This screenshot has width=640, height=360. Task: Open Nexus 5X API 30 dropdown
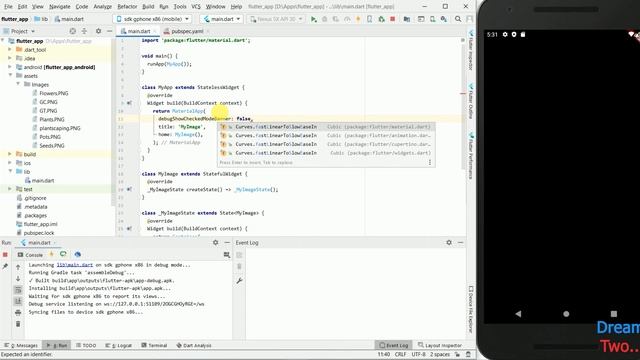coord(276,19)
